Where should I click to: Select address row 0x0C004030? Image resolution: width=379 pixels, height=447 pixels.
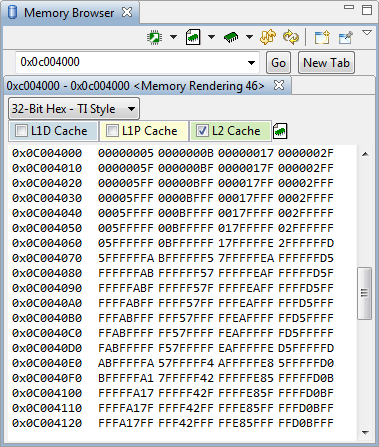pos(47,198)
